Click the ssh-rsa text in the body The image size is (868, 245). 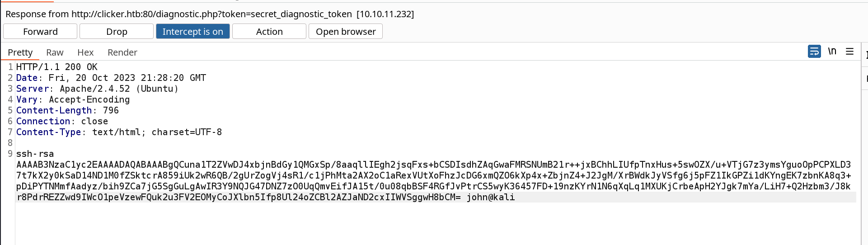[35, 154]
